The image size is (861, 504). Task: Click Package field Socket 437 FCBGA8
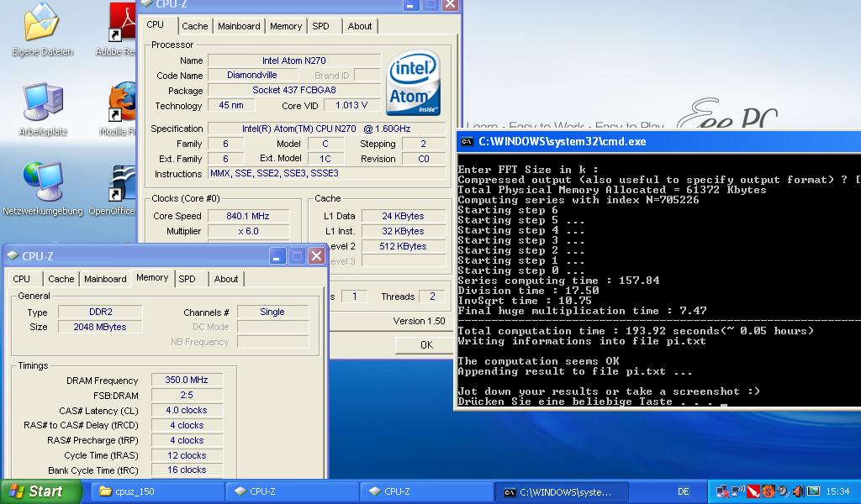click(x=293, y=90)
